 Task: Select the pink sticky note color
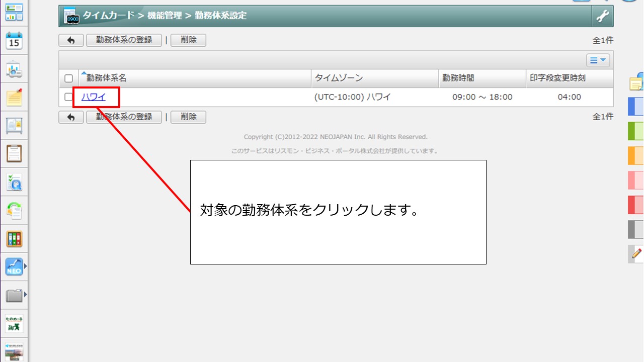point(636,180)
